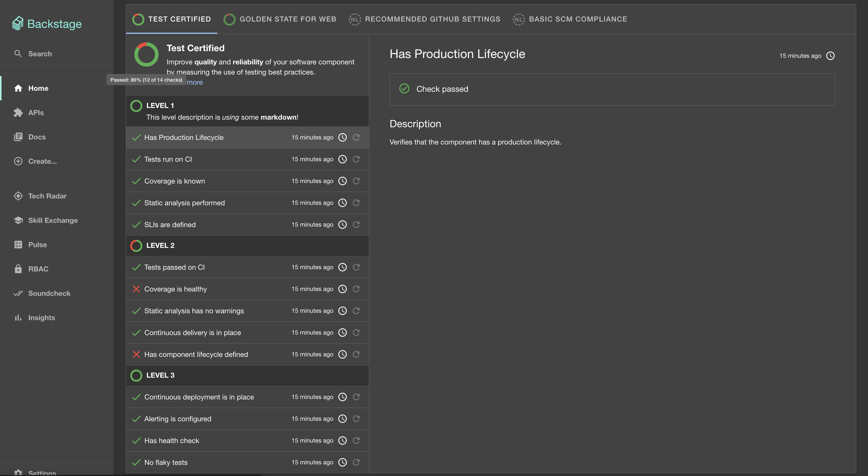Screen dimensions: 868x476
Task: Click the Test Certified progress ring
Action: tap(146, 54)
